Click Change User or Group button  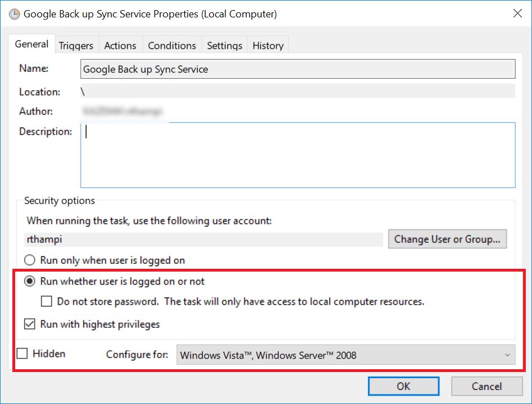(x=447, y=239)
